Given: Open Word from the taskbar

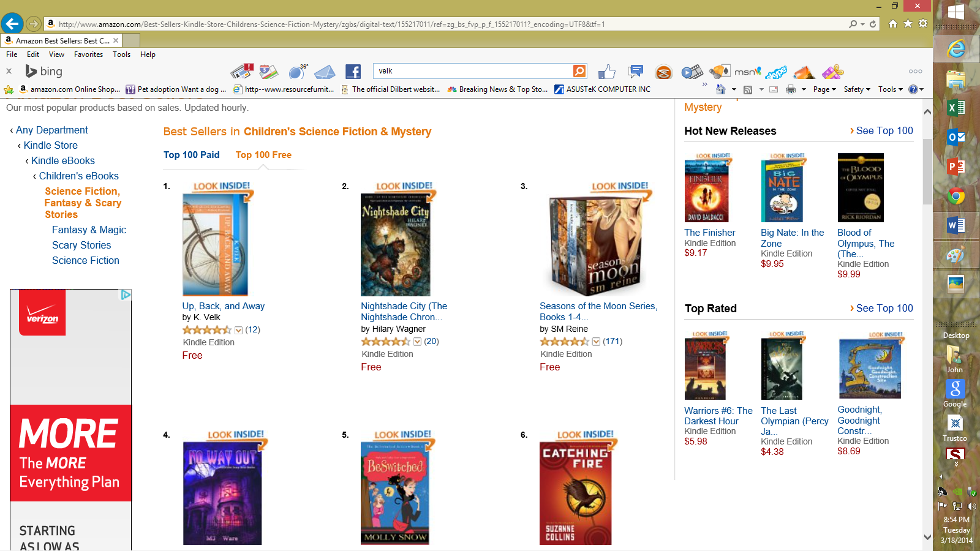Looking at the screenshot, I should [x=956, y=225].
